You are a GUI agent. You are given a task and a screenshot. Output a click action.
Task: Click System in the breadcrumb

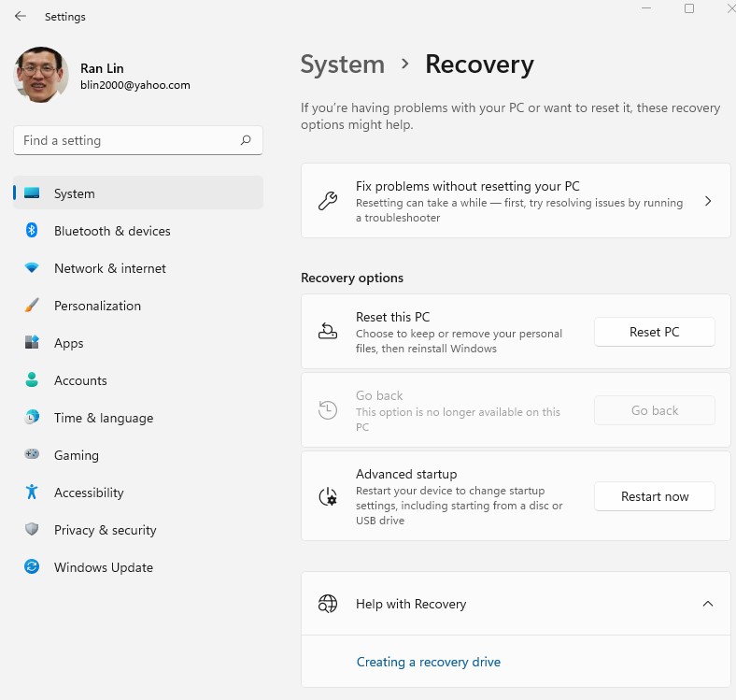[x=342, y=64]
